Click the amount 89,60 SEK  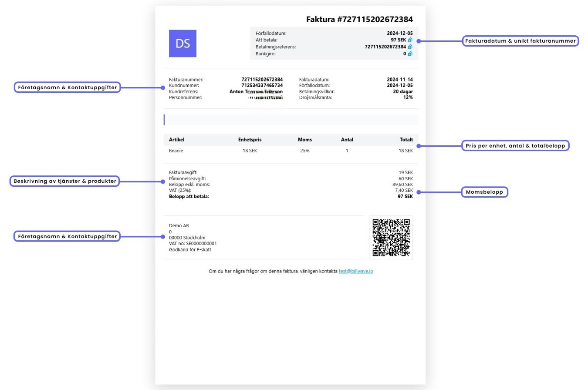pos(403,185)
